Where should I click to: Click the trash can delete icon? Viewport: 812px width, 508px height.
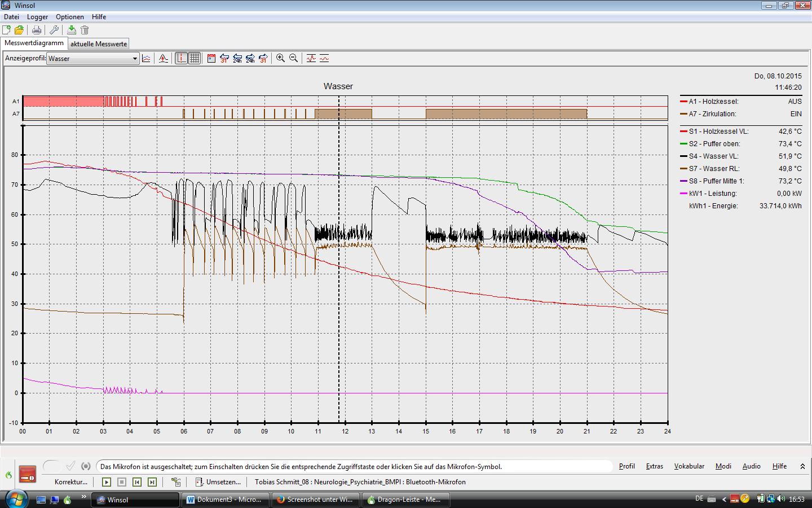pyautogui.click(x=85, y=30)
